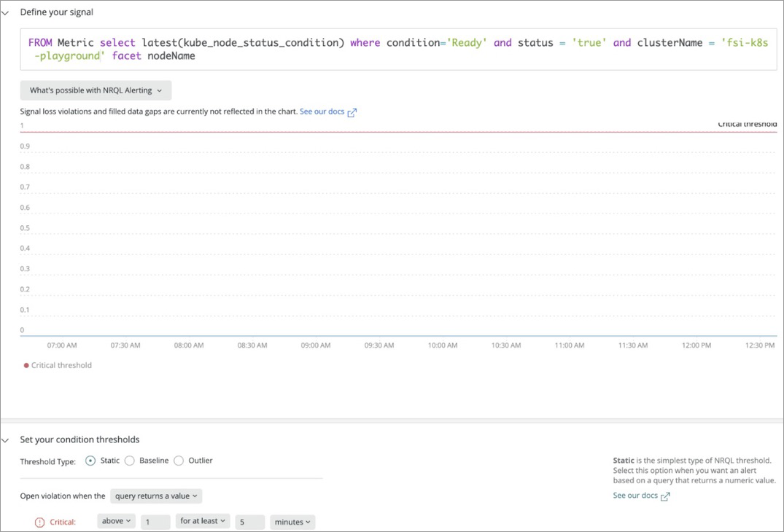Click the threshold value field showing 1
The width and height of the screenshot is (784, 532).
(155, 522)
